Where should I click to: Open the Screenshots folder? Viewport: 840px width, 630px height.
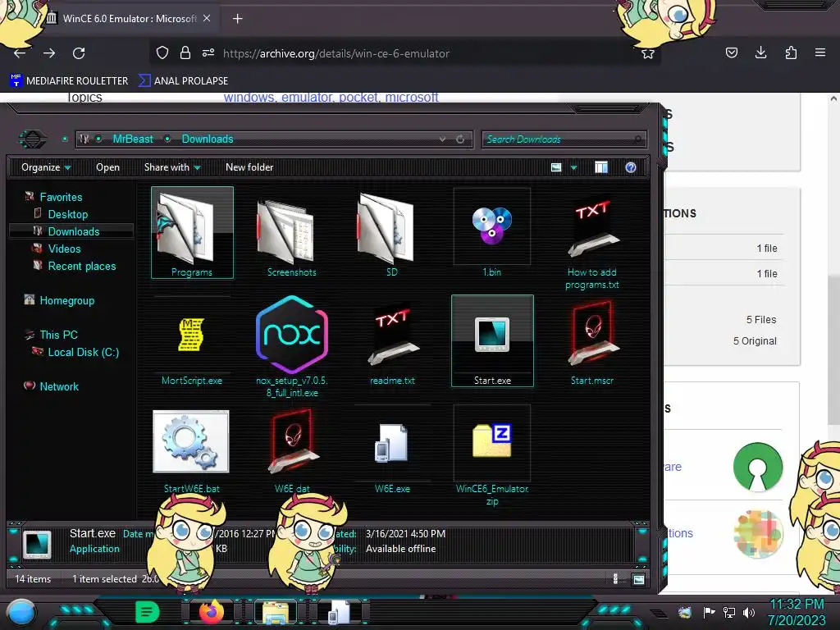coord(292,232)
